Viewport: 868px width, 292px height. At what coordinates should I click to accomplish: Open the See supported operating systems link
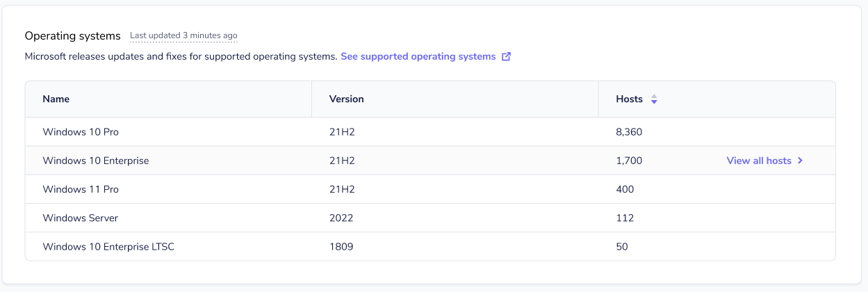[418, 56]
